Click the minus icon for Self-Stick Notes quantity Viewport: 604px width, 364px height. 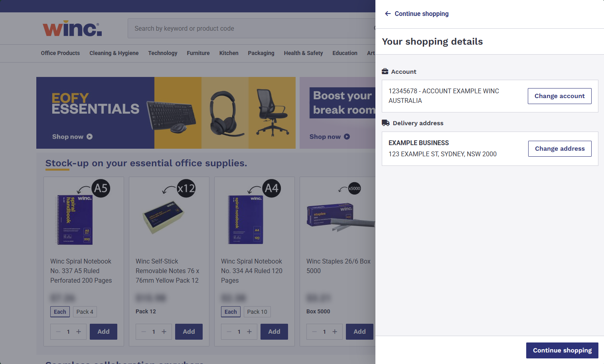(144, 332)
